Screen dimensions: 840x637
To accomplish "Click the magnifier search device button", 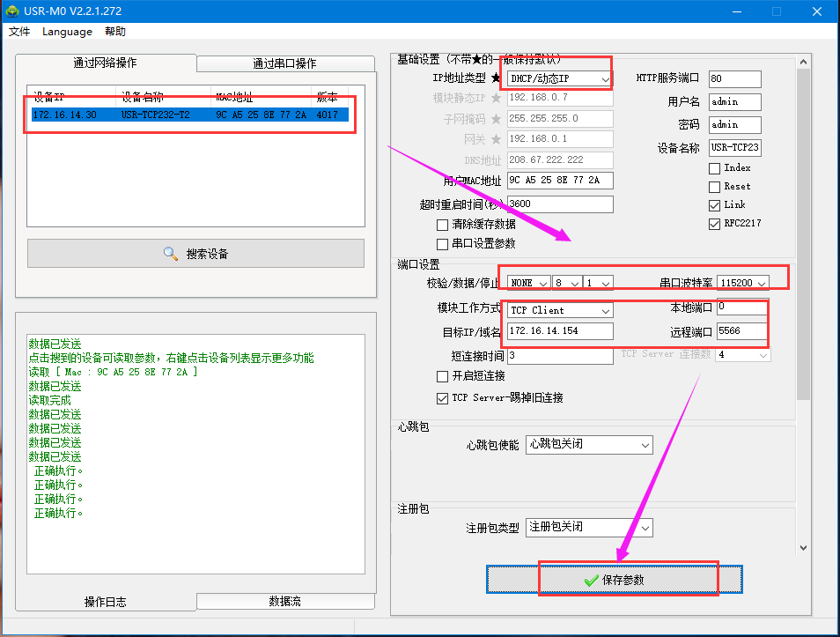I will coord(195,254).
